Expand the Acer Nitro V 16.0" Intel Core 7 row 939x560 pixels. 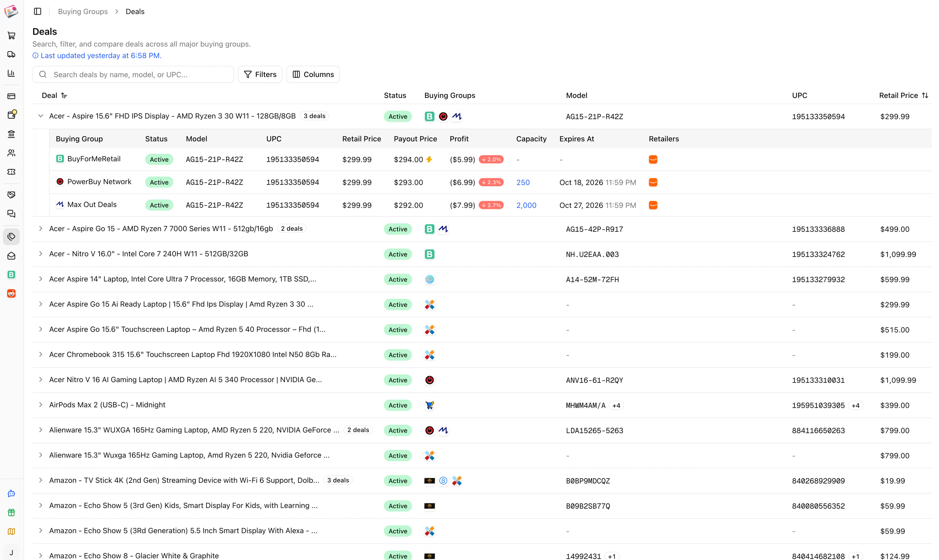tap(40, 254)
